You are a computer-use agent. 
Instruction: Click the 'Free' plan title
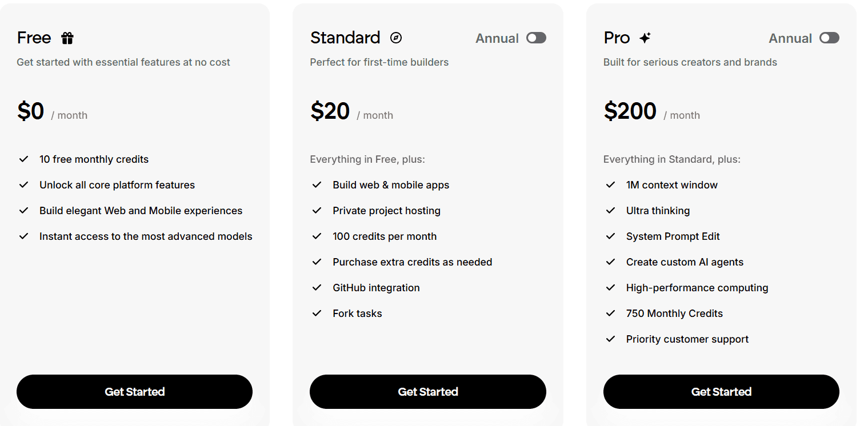[34, 38]
